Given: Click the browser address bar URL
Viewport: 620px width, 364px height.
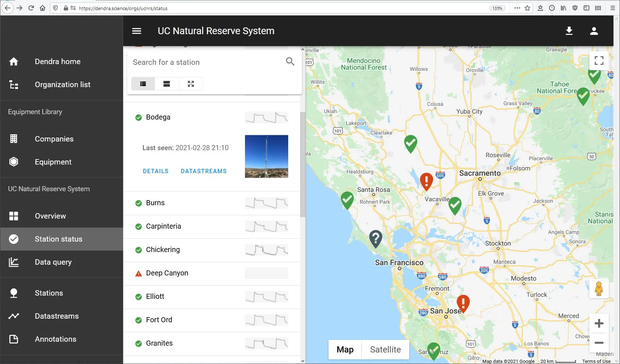Looking at the screenshot, I should [123, 8].
